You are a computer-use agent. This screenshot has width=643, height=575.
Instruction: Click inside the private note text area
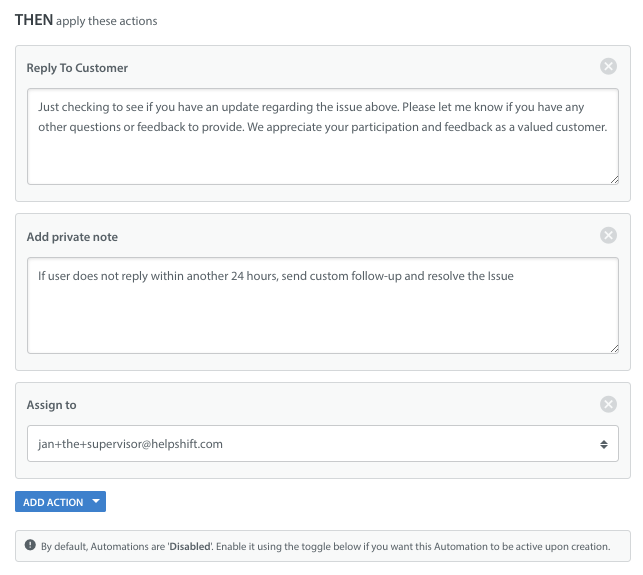pyautogui.click(x=322, y=315)
